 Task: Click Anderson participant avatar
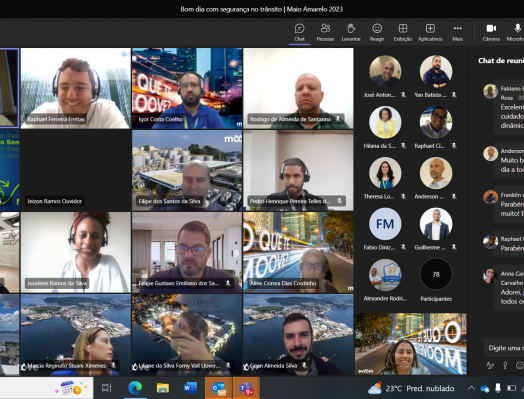436,173
